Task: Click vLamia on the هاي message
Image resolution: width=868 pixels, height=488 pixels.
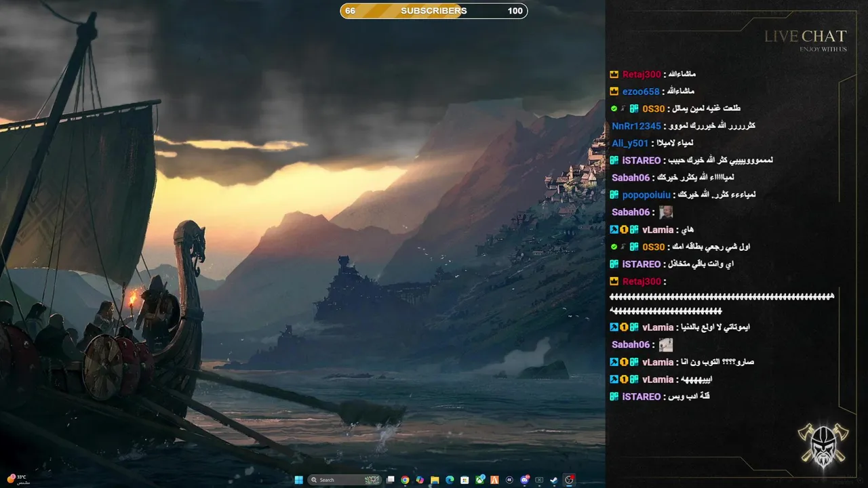Action: click(658, 230)
